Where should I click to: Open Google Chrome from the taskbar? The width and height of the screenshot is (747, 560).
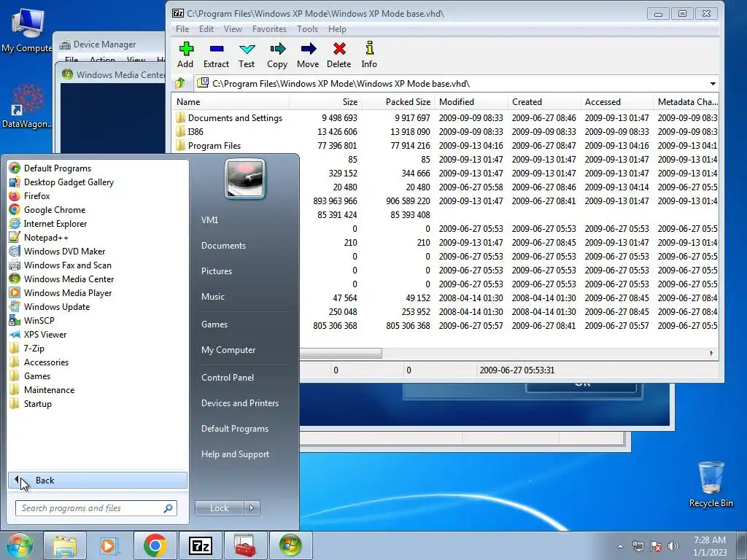click(155, 545)
